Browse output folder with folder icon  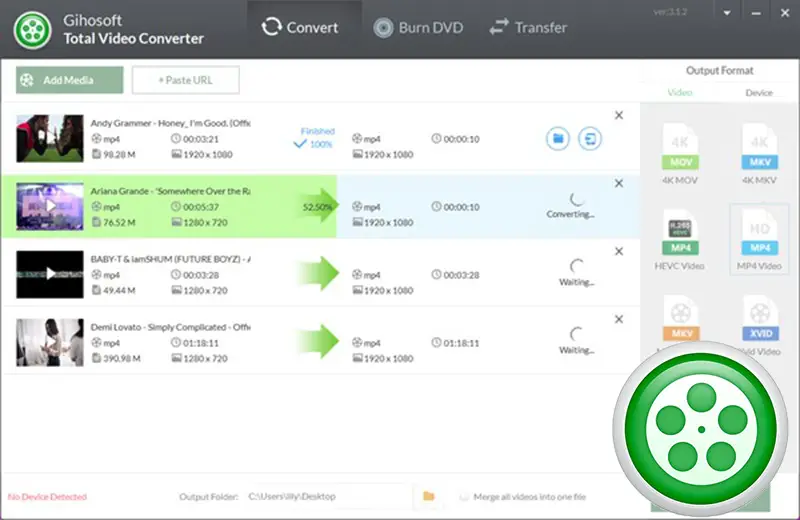click(429, 496)
